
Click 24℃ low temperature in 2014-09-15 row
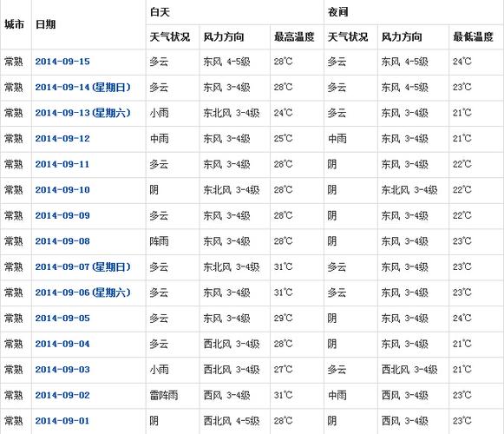(462, 62)
